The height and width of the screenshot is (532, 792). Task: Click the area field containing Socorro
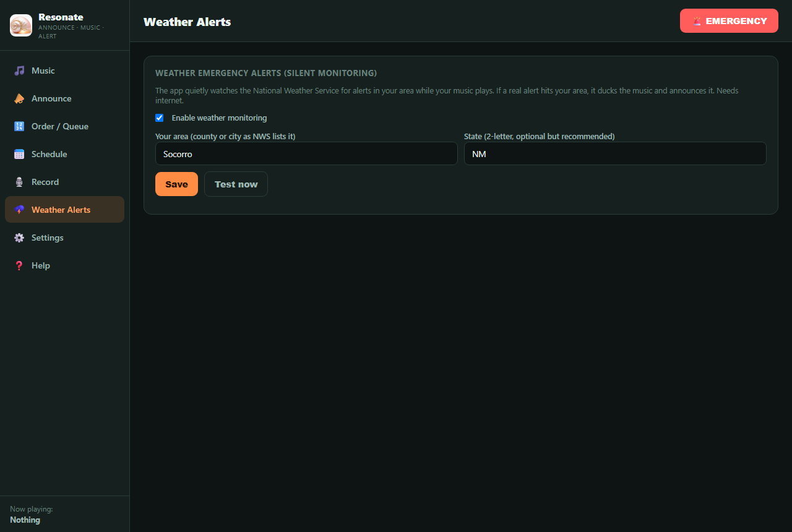306,154
